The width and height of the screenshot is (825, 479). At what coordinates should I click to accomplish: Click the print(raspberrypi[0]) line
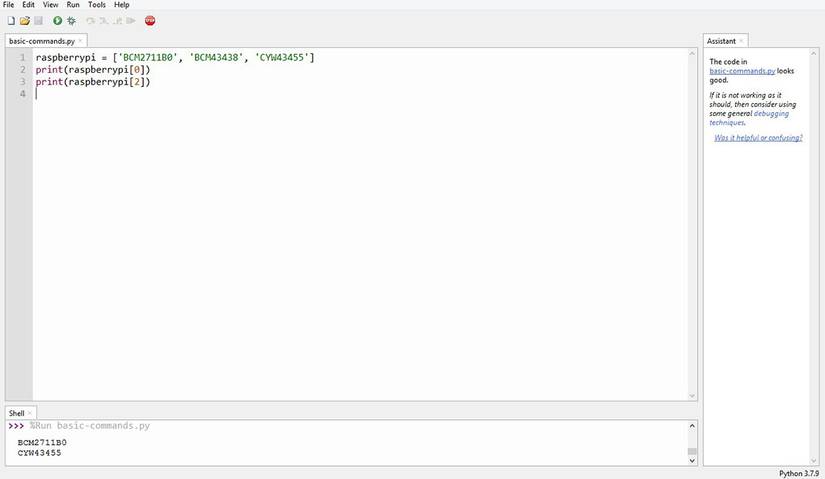(93, 69)
